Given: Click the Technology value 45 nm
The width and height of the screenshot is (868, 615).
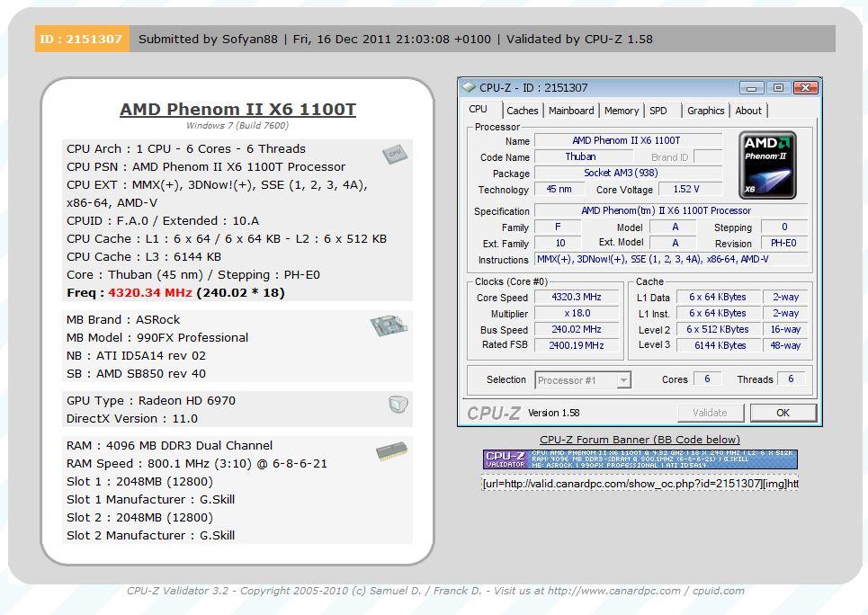Looking at the screenshot, I should coord(559,189).
